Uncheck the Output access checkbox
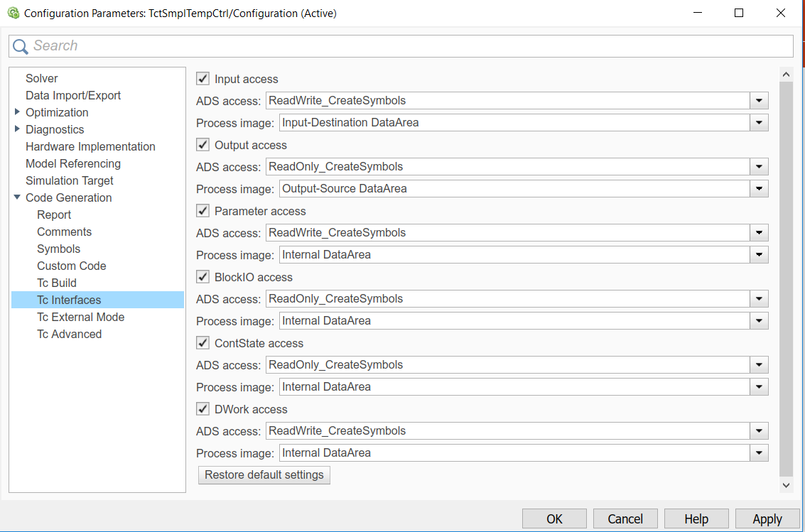 click(x=202, y=145)
